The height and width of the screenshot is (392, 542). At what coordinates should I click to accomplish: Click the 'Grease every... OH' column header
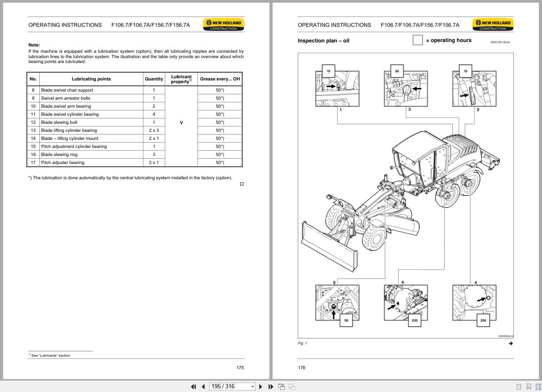(220, 79)
